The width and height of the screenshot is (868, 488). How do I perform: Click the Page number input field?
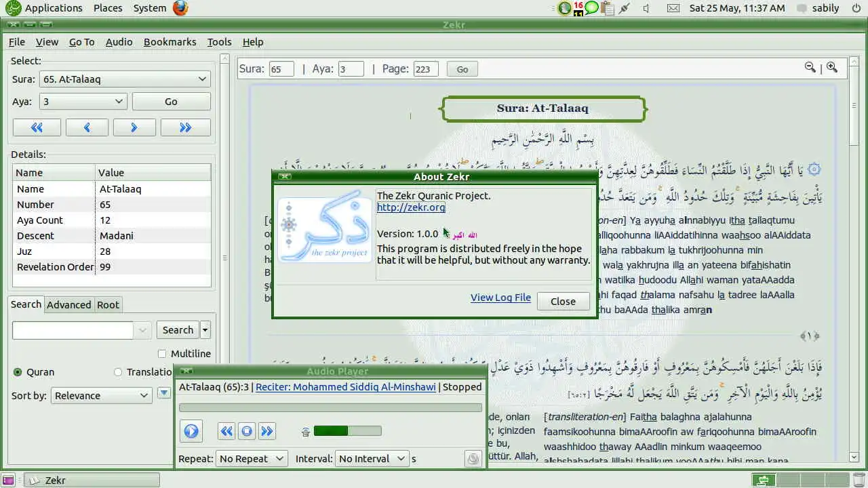click(x=426, y=69)
